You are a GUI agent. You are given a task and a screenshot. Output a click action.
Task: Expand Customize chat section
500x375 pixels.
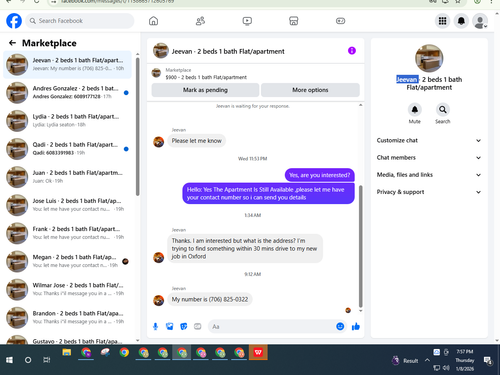click(429, 140)
